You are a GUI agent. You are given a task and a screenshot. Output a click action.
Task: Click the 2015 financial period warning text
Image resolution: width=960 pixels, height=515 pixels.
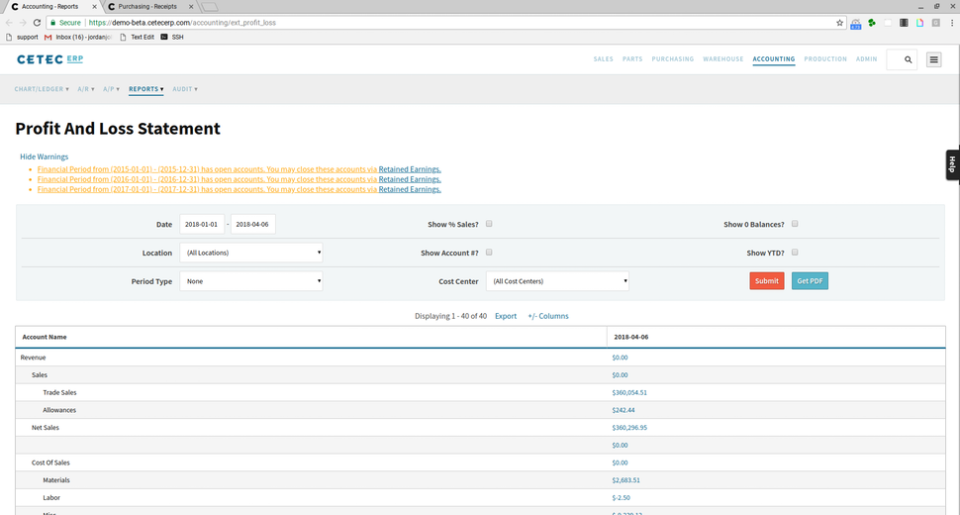click(x=207, y=170)
